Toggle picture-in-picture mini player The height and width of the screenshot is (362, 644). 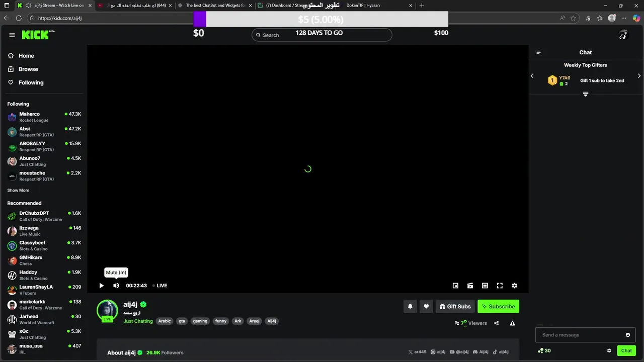click(455, 286)
